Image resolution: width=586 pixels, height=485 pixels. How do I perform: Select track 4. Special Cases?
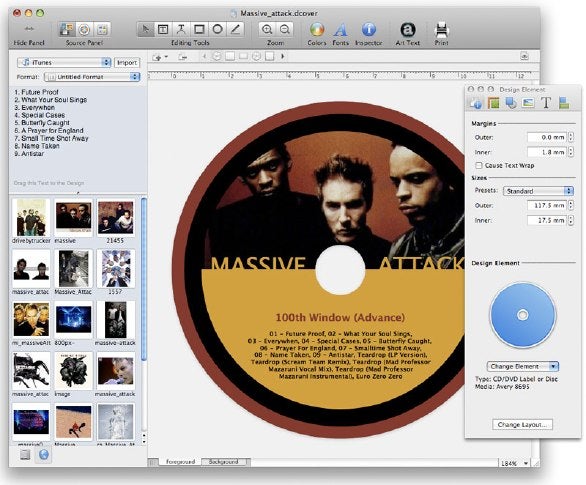coord(40,115)
